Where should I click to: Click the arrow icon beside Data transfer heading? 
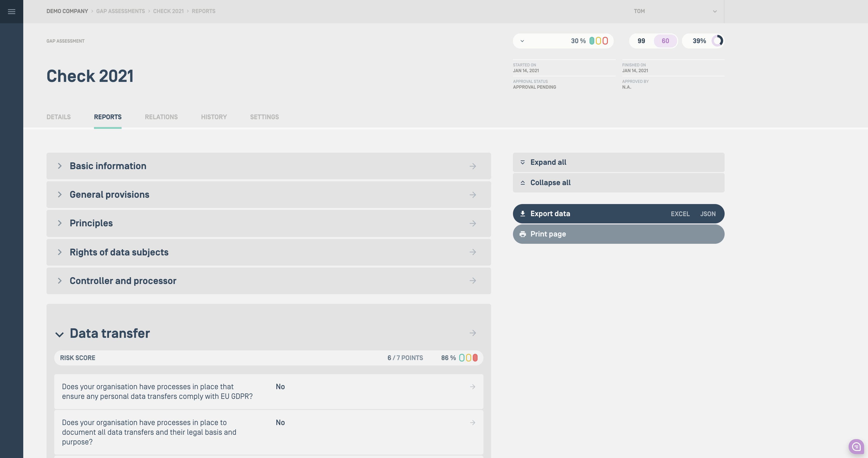pyautogui.click(x=473, y=333)
